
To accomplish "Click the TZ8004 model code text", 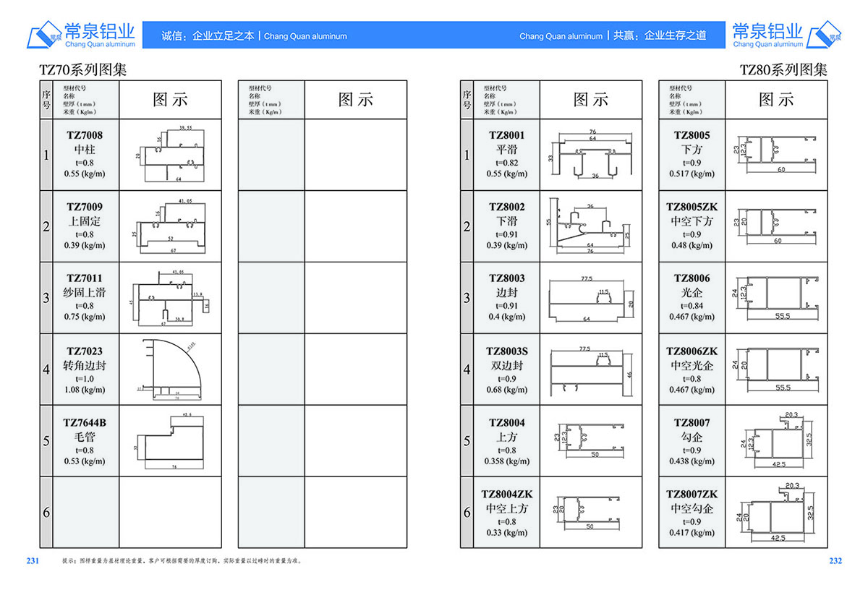I will click(x=507, y=422).
